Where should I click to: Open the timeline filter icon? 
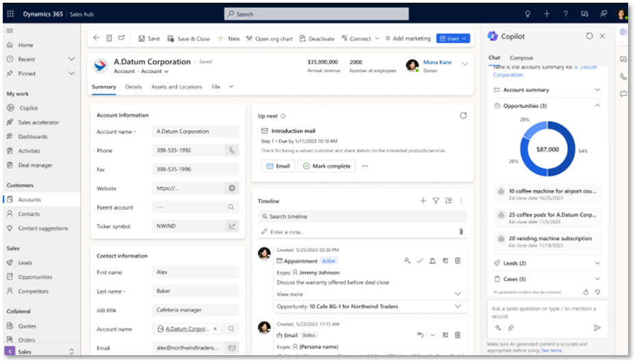tap(435, 201)
